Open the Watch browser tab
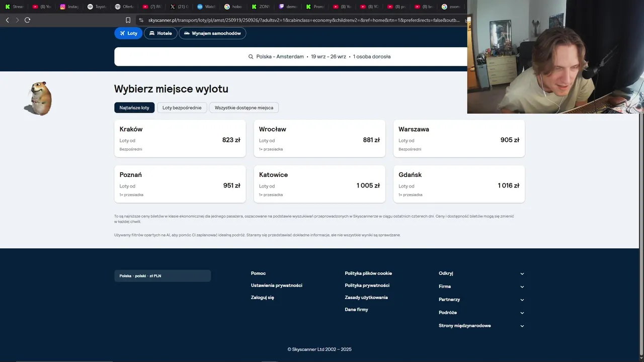 click(206, 7)
